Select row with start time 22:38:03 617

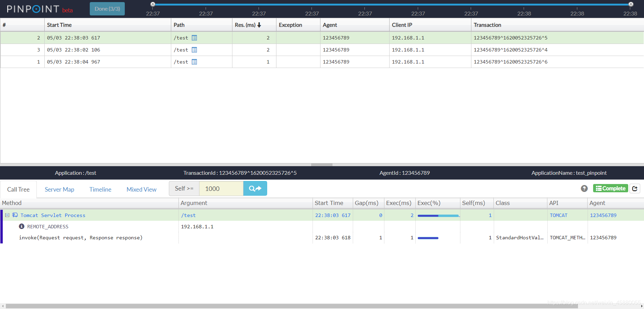click(322, 38)
